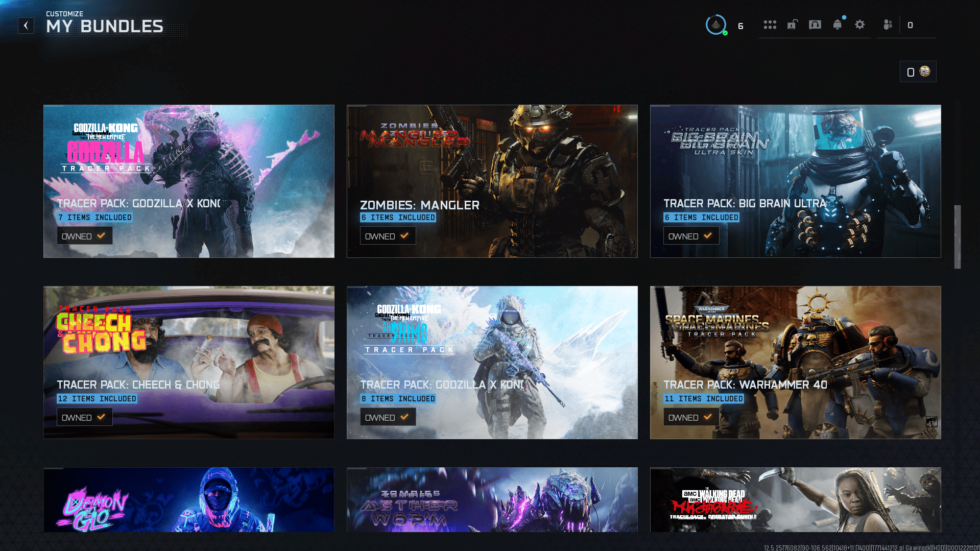
Task: Open the Walking Dead Michonne bundle
Action: click(x=795, y=499)
